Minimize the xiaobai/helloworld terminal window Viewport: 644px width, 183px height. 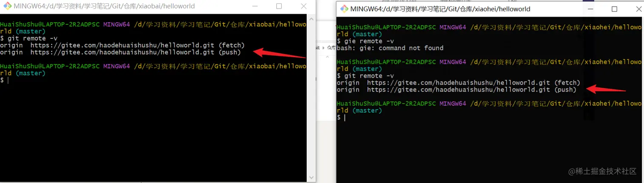click(255, 6)
